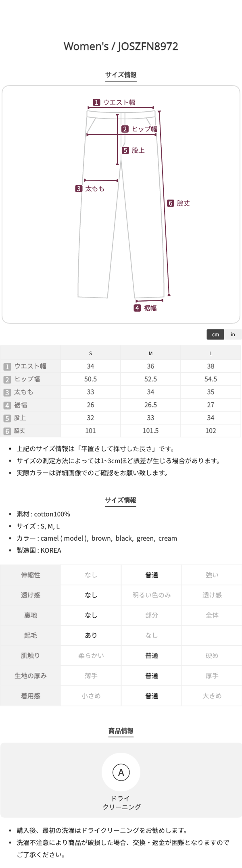
Task: Click the circled A dry cleaning symbol
Action: pos(121,772)
